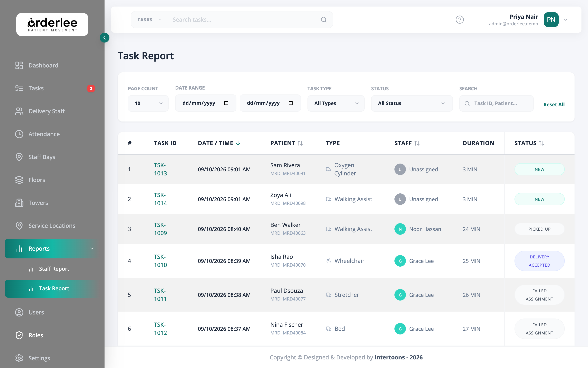The image size is (588, 368).
Task: Sort table by Patient column arrows
Action: (300, 143)
